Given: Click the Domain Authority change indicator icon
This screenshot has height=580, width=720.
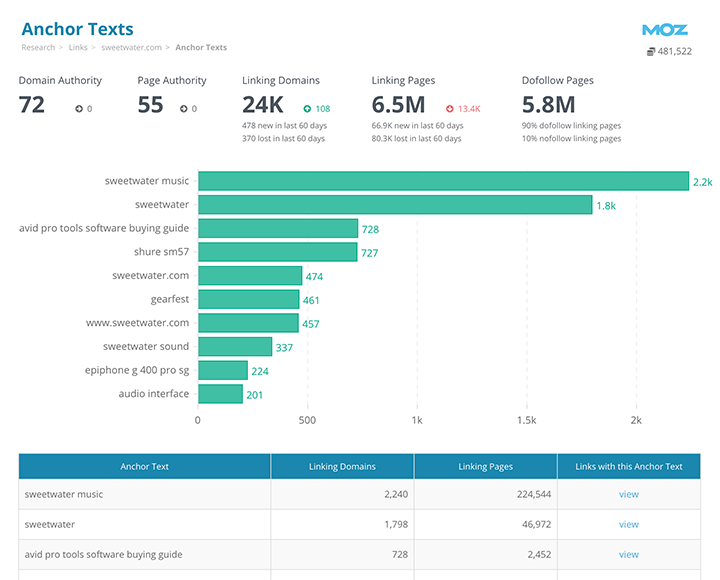Looking at the screenshot, I should point(79,109).
